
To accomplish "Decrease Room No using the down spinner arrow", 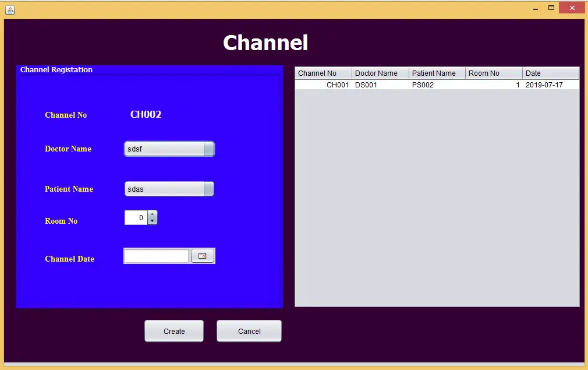I will (x=153, y=220).
